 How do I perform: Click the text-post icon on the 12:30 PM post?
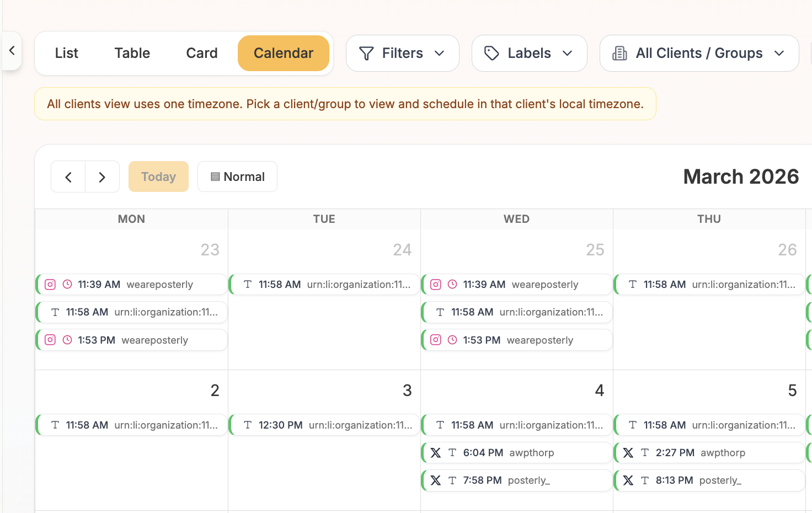tap(247, 425)
